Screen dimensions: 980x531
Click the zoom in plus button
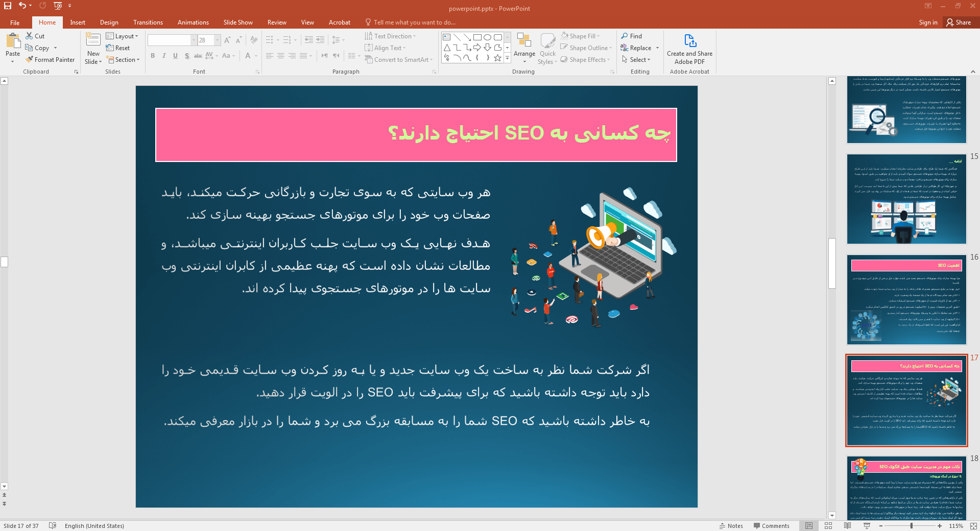[x=940, y=525]
